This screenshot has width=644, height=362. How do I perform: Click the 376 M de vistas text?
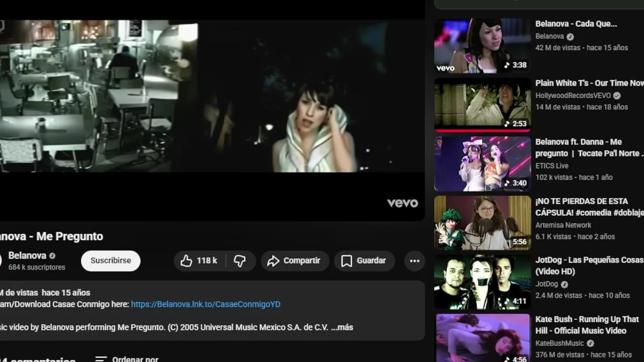560,355
